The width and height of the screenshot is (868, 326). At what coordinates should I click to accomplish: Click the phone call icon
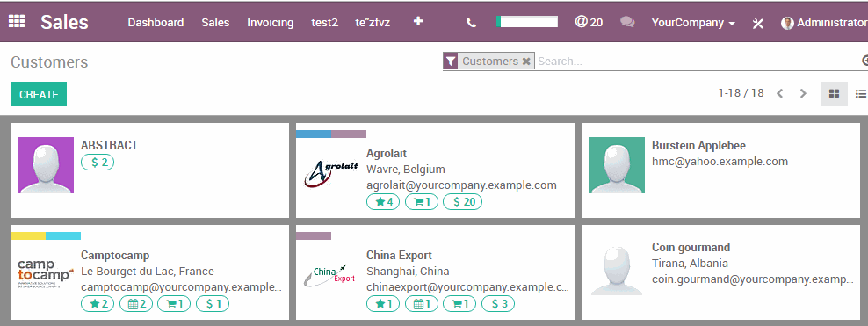(x=471, y=23)
